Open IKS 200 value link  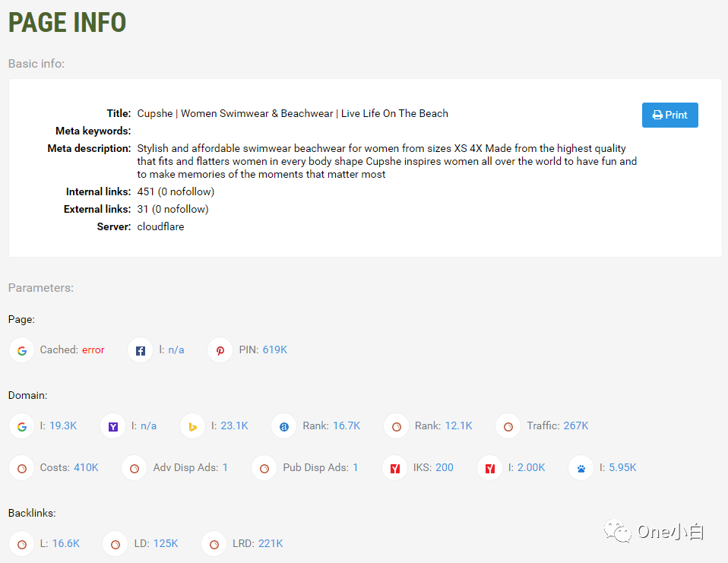click(x=445, y=467)
